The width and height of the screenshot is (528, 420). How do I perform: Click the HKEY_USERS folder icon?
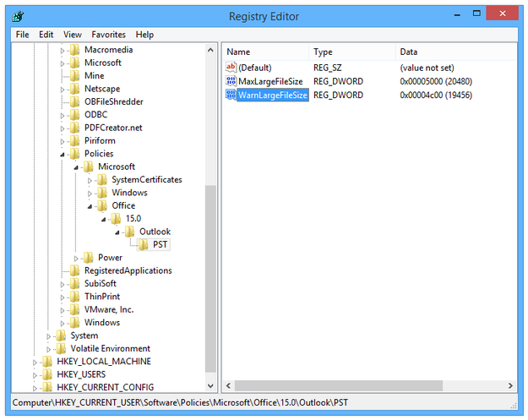(x=47, y=374)
